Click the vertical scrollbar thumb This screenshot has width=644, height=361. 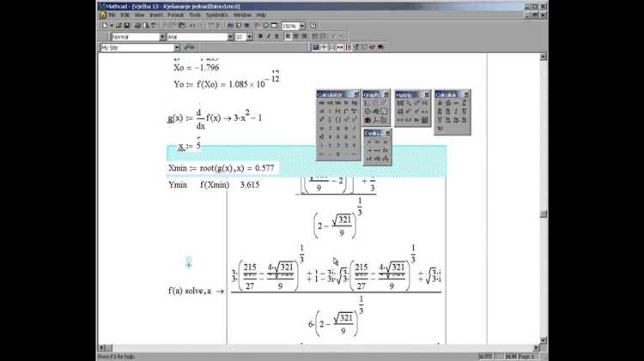coord(544,214)
